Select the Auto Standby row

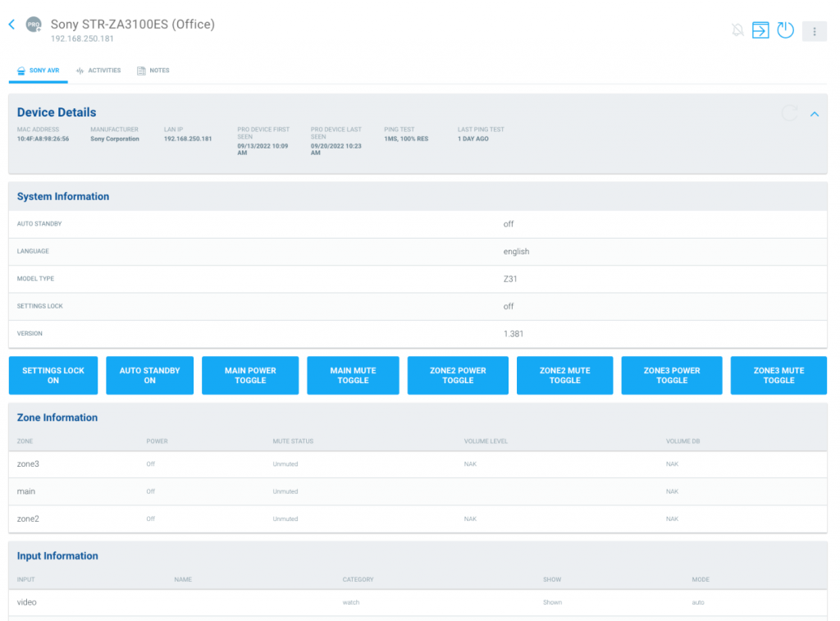click(418, 224)
